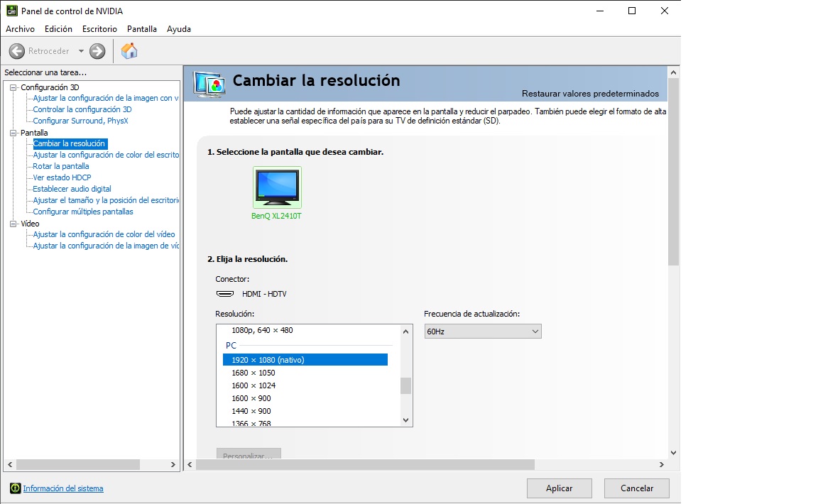
Task: Open Ajustar la configuración de la imagen con vista previa
Action: click(106, 98)
